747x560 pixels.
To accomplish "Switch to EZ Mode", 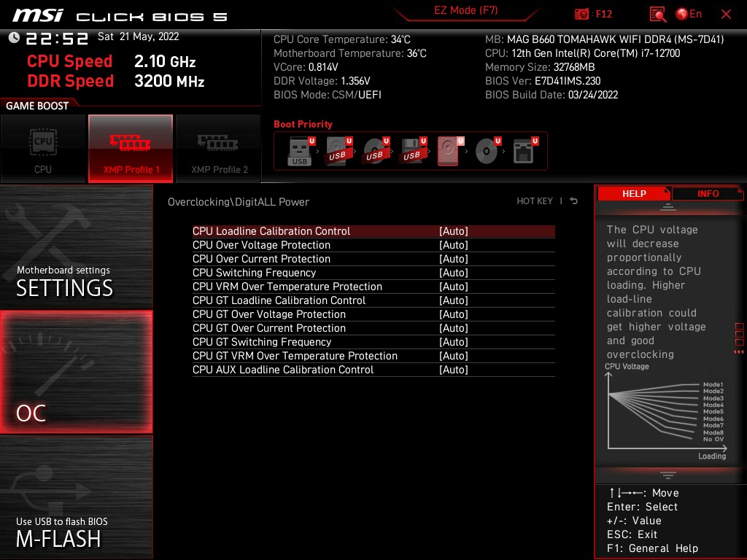I will pyautogui.click(x=465, y=11).
